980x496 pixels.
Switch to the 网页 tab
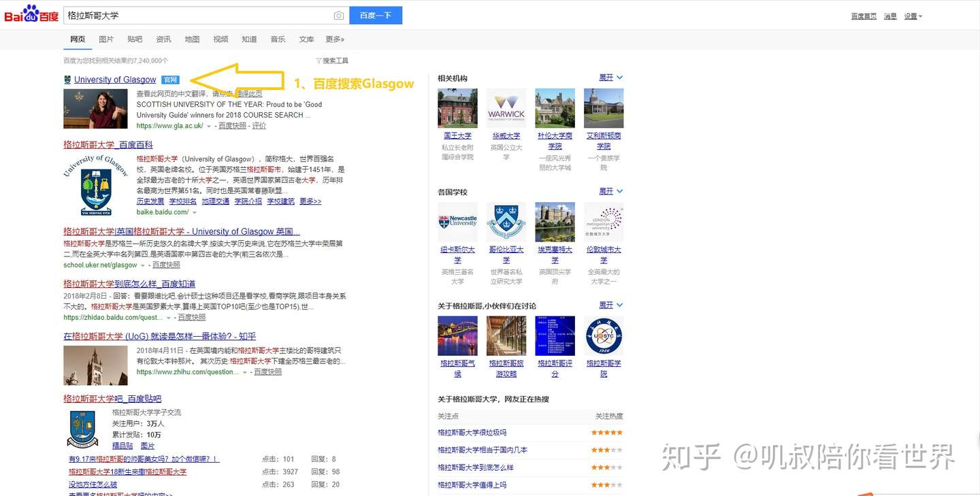point(78,39)
